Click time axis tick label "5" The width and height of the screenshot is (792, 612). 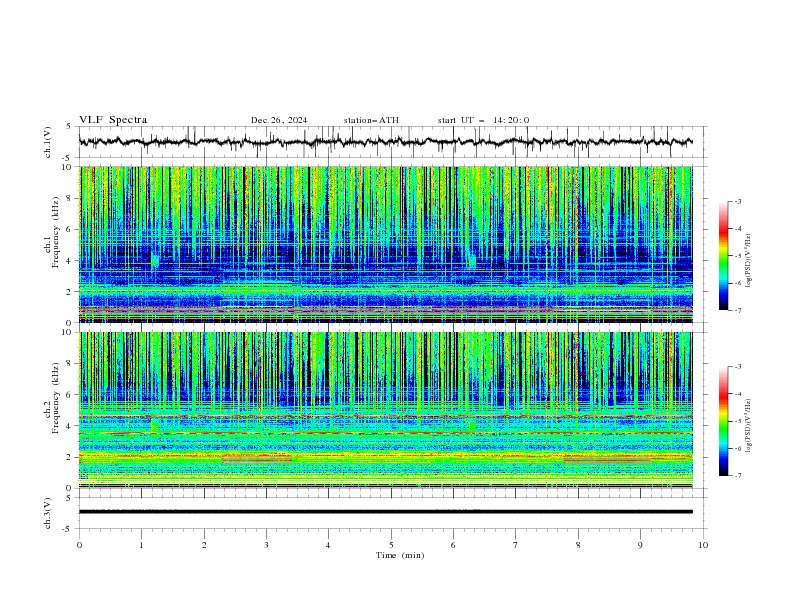(391, 545)
